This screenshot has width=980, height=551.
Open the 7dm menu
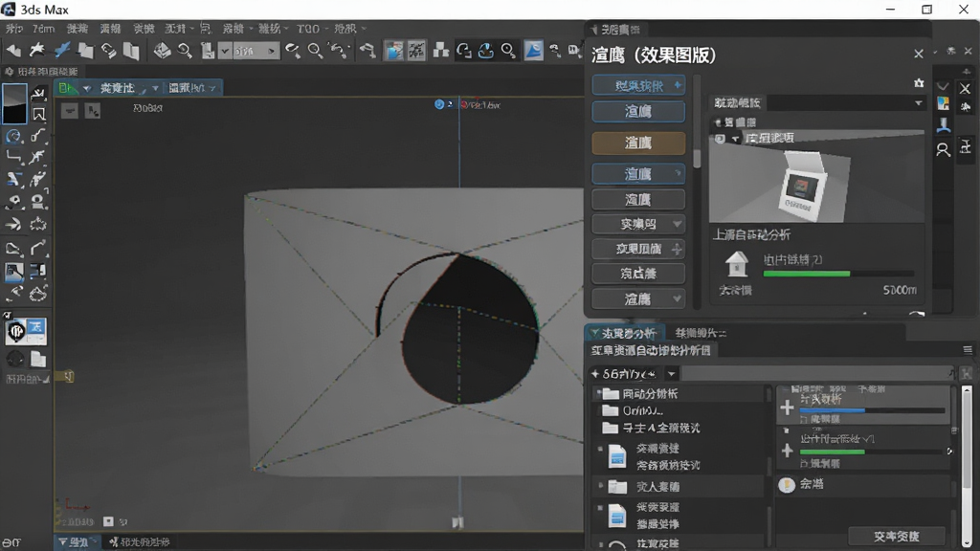tap(43, 29)
